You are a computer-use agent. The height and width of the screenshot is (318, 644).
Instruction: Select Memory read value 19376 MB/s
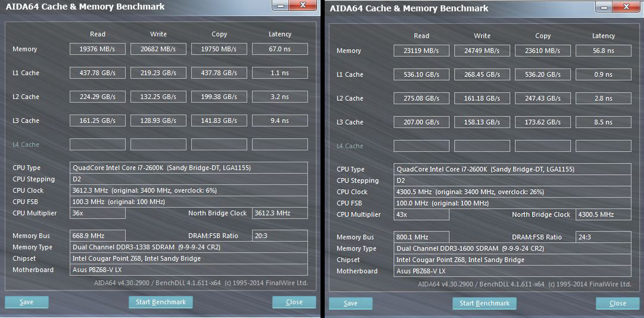click(97, 49)
